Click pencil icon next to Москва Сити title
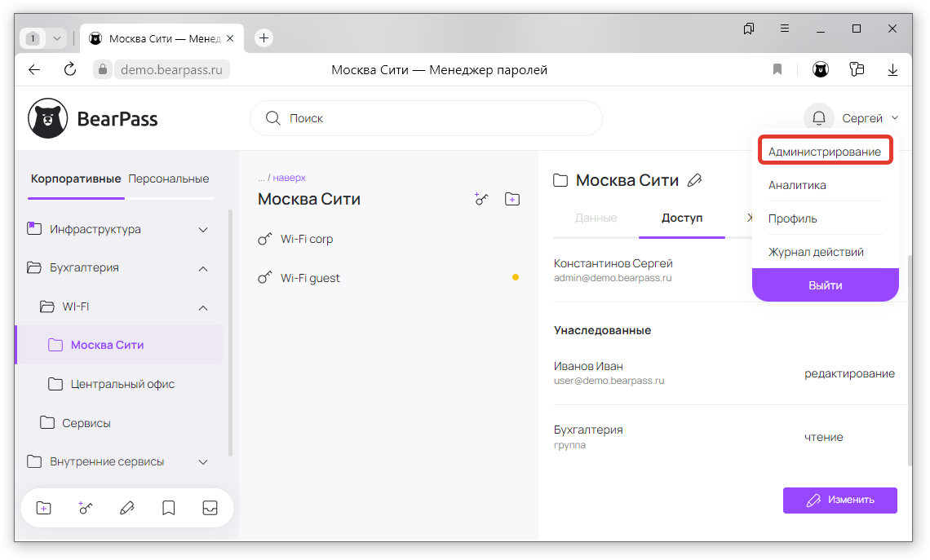 pyautogui.click(x=695, y=180)
